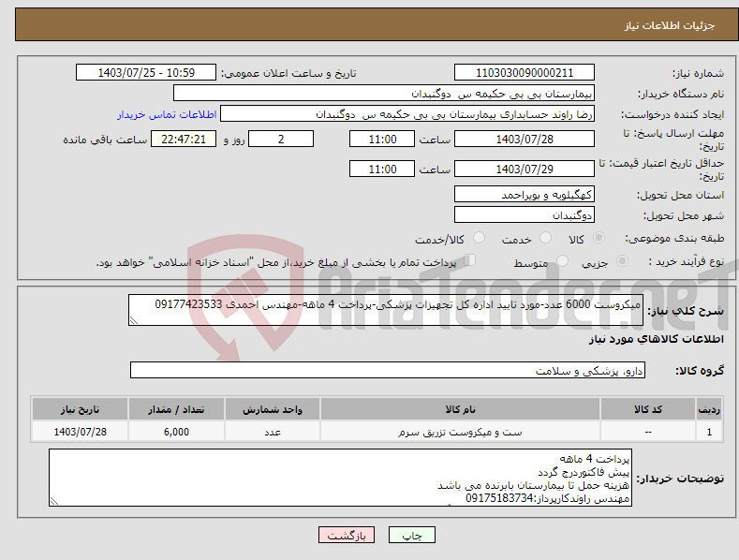Click the remaining days field showing 2
This screenshot has width=739, height=560.
[281, 139]
